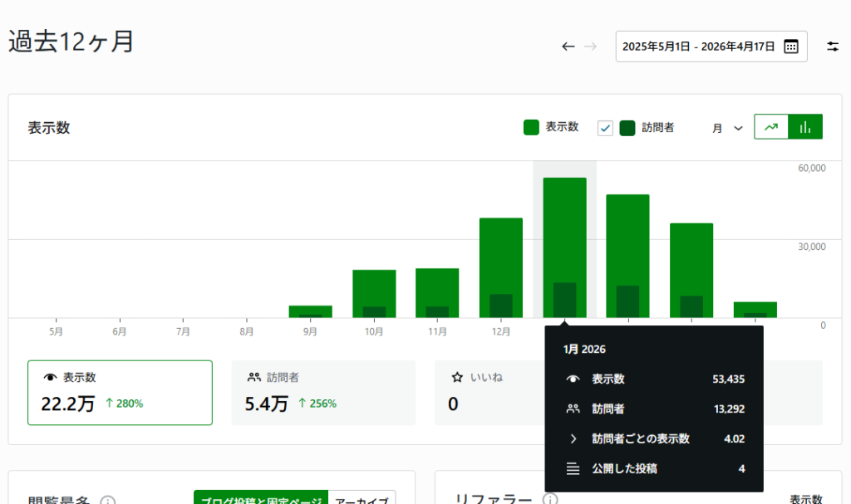Open the 月 period dropdown
Screen dimensions: 851x504
tap(727, 128)
